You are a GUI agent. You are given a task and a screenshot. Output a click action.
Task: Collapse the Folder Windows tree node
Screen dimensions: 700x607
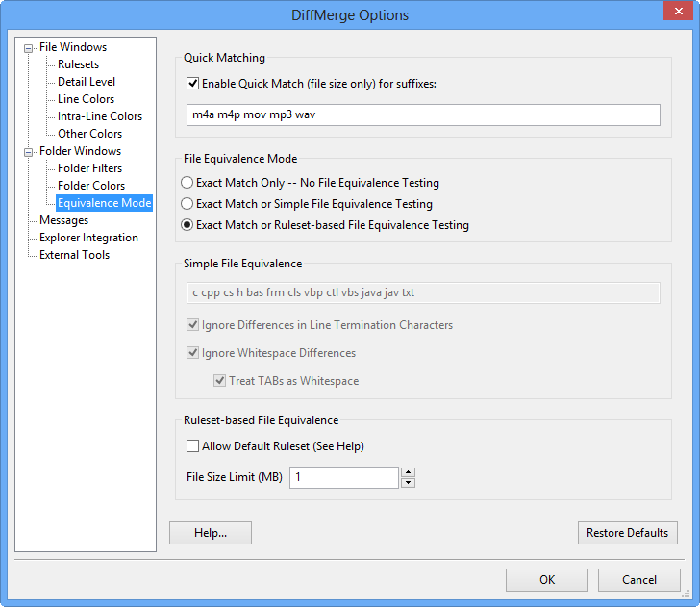pyautogui.click(x=29, y=151)
